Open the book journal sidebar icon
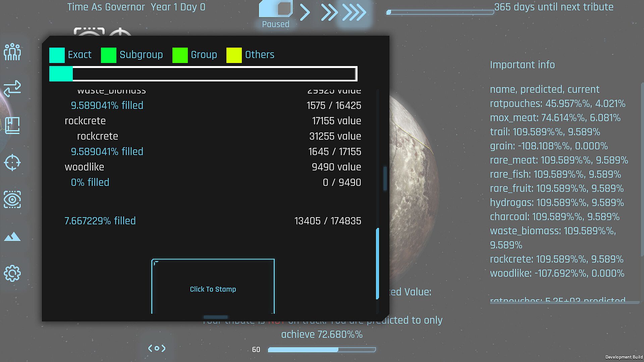 tap(12, 126)
